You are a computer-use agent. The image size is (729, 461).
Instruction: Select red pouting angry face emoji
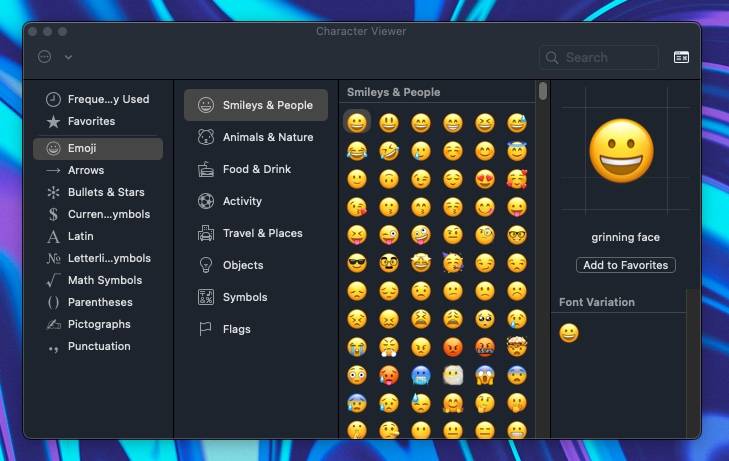[x=452, y=347]
